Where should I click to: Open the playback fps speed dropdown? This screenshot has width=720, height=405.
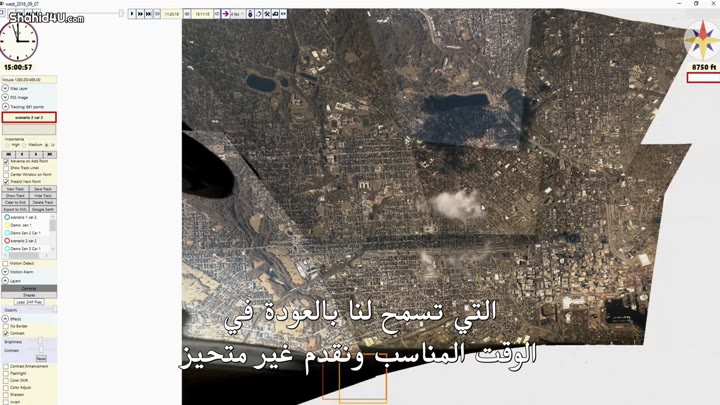point(238,14)
